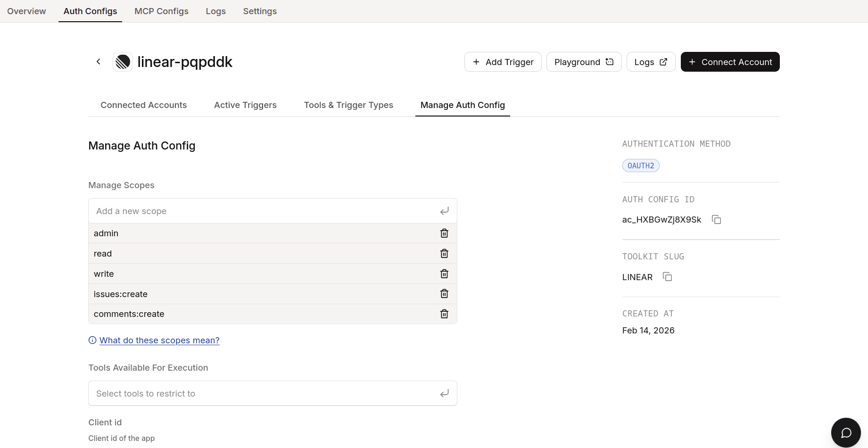Image resolution: width=868 pixels, height=448 pixels.
Task: Select the Tools & Trigger Types tab
Action: tap(348, 105)
